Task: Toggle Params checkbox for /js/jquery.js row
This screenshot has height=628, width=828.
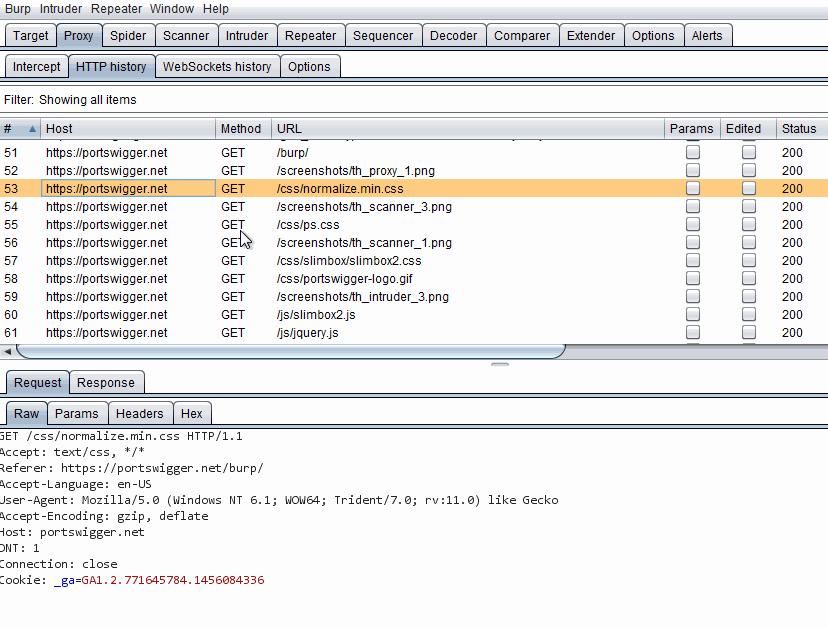Action: (x=692, y=333)
